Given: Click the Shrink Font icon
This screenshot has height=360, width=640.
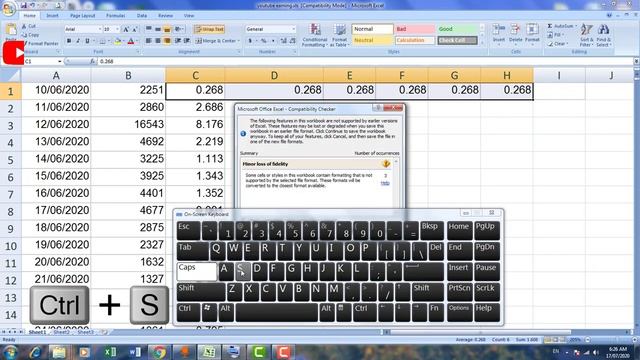Looking at the screenshot, I should point(135,29).
